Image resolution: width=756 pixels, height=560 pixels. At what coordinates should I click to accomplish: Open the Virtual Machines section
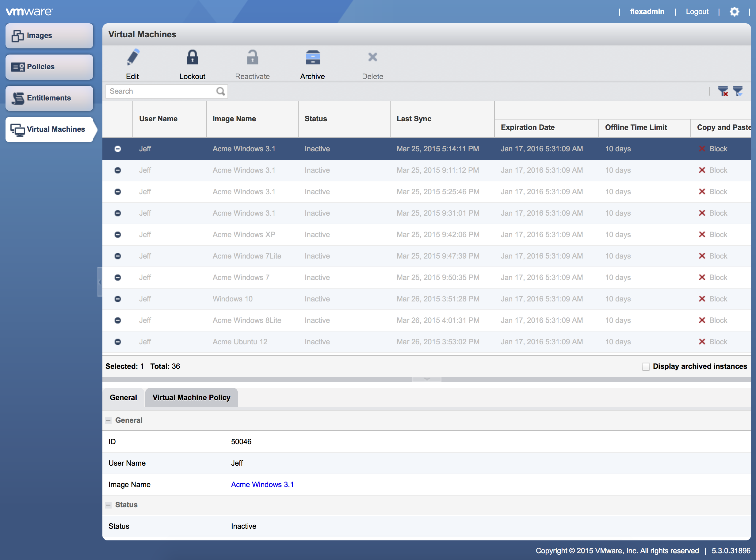[x=51, y=130]
